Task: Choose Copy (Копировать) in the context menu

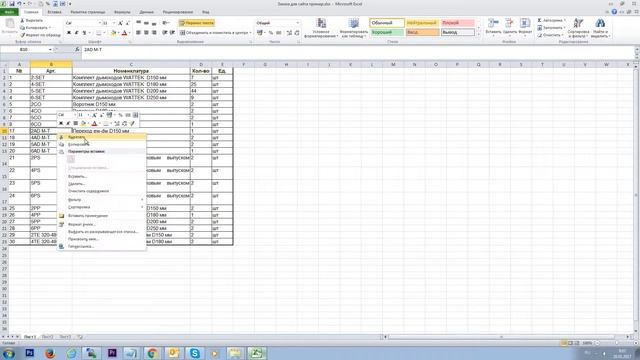Action: 102,144
